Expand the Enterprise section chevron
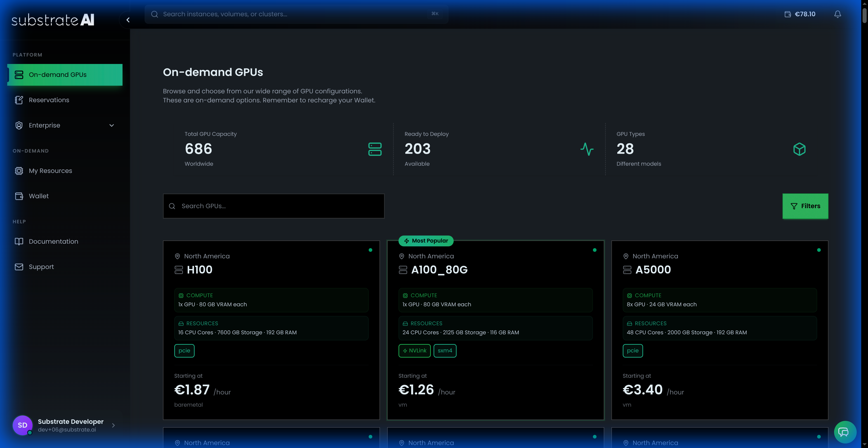Viewport: 868px width, 448px height. point(111,125)
